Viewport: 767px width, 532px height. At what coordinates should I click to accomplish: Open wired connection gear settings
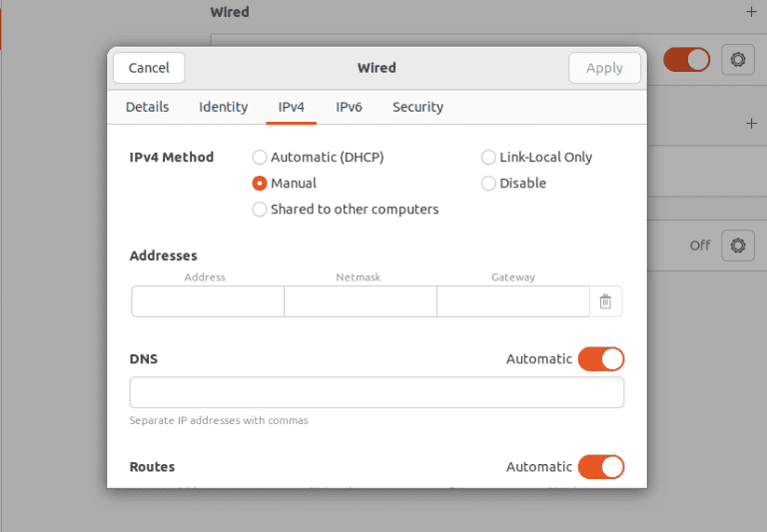738,60
